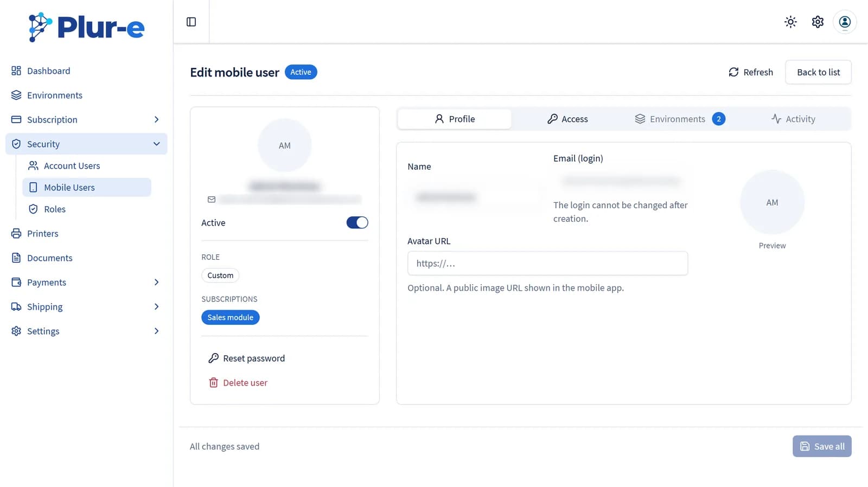The image size is (868, 487).
Task: Switch to the Activity tab
Action: (x=793, y=119)
